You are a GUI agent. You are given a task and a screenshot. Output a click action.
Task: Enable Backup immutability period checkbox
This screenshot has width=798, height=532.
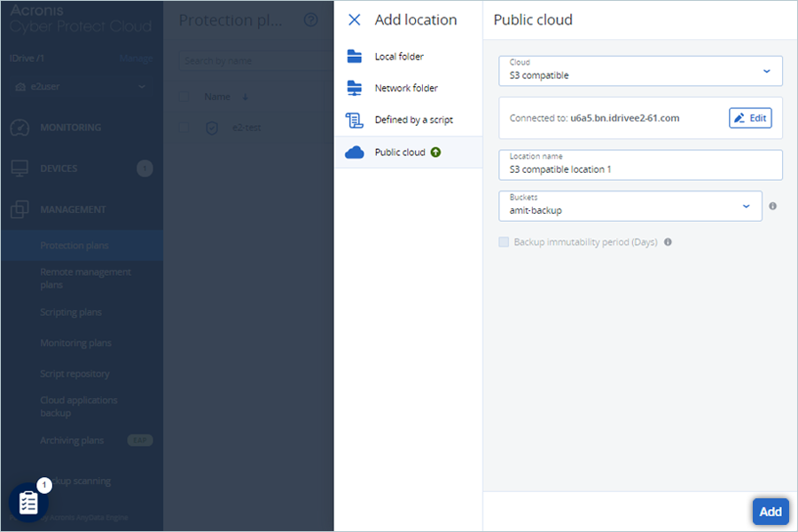(x=504, y=242)
